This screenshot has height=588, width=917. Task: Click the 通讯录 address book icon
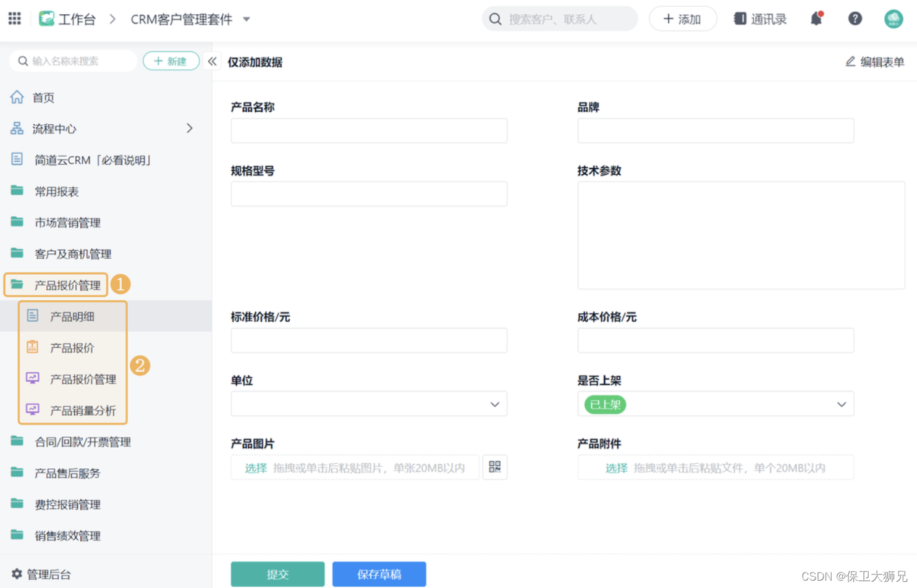740,19
